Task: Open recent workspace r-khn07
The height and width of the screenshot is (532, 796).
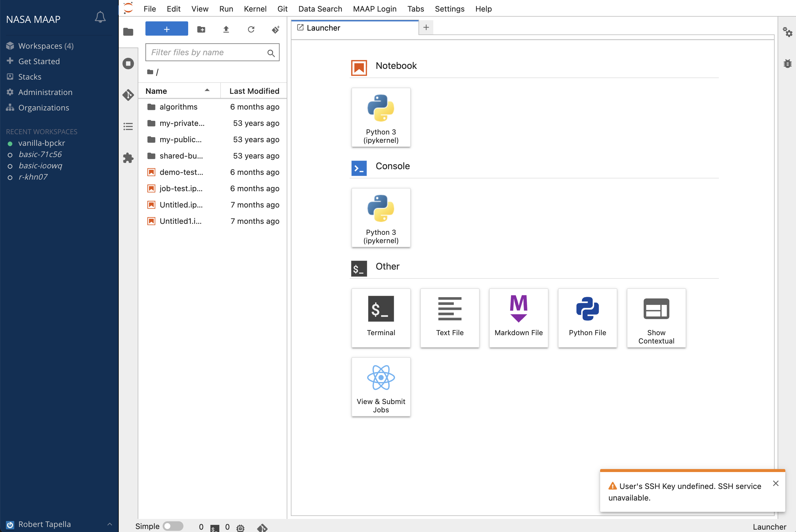Action: (x=33, y=177)
